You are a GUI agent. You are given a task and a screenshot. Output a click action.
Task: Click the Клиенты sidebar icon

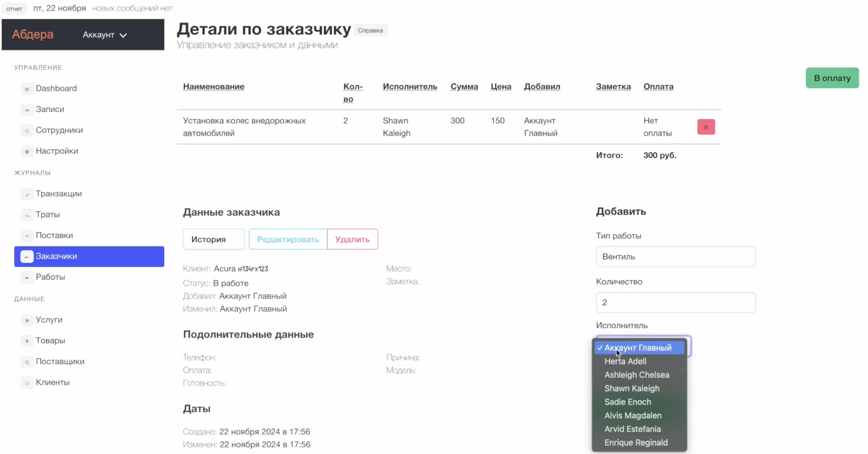tap(27, 383)
